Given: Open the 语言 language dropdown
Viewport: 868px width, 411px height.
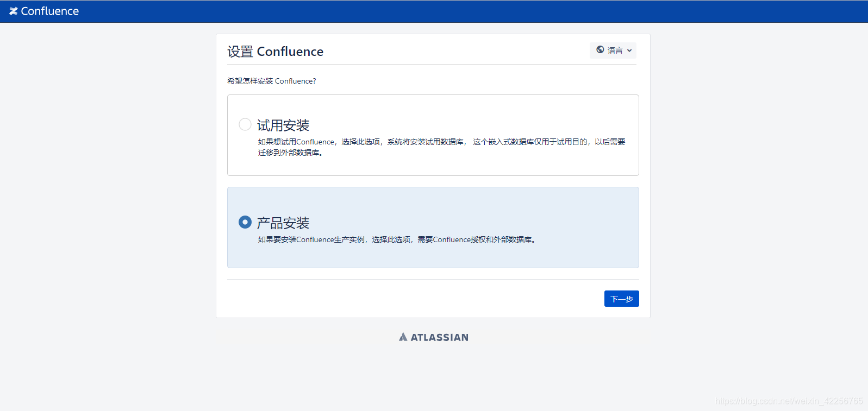Looking at the screenshot, I should tap(613, 50).
